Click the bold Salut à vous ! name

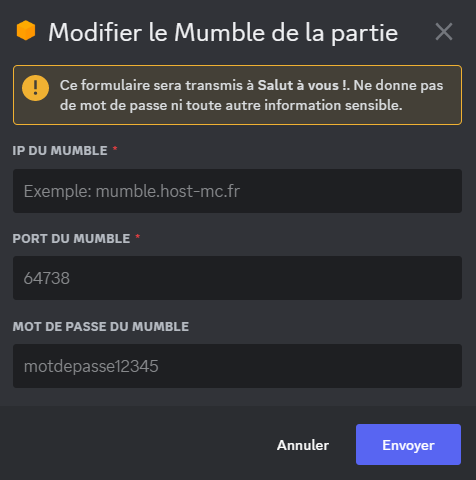(x=302, y=86)
